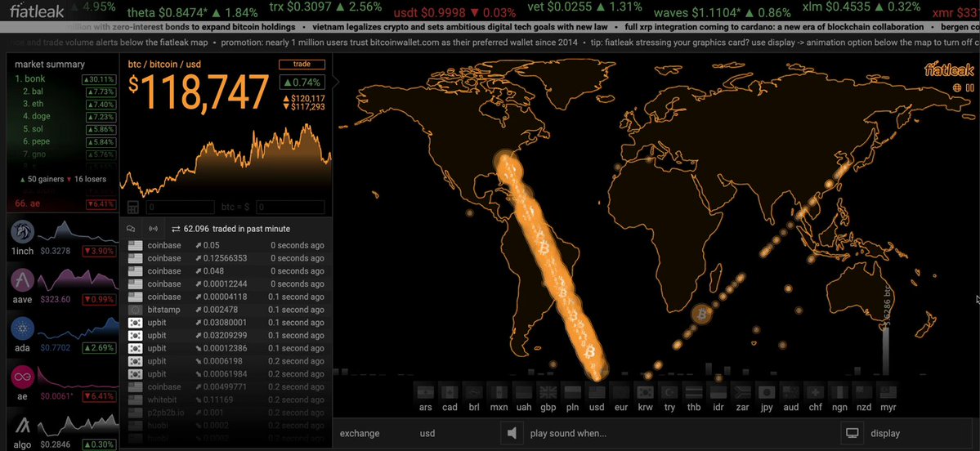The width and height of the screenshot is (980, 451).
Task: Select the gbp flag under the map
Action: pos(548,392)
